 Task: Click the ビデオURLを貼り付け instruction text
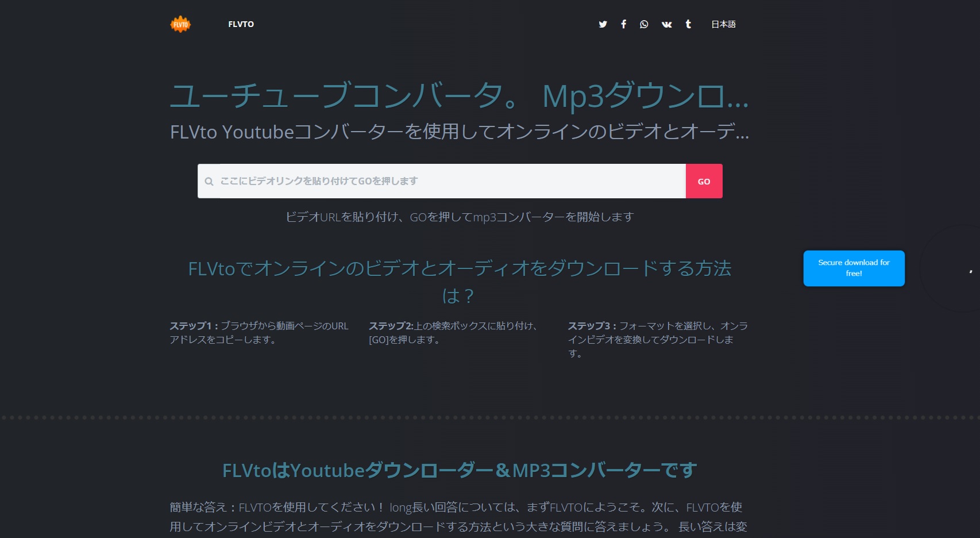(x=460, y=217)
